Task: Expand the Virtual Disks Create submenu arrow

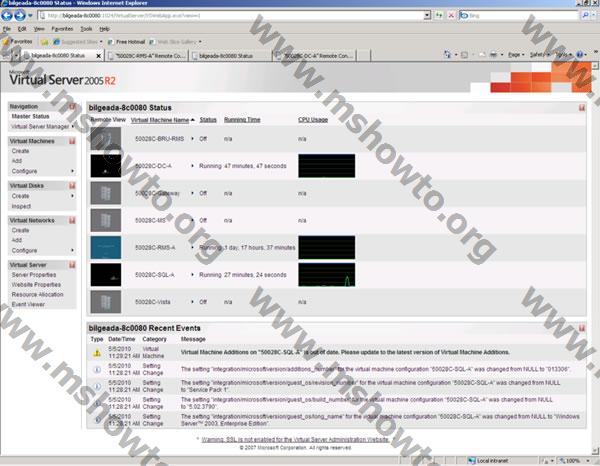Action: (x=73, y=196)
